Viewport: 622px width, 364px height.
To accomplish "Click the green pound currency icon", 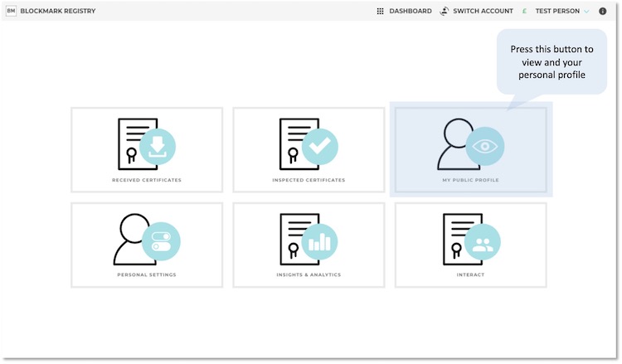I will pyautogui.click(x=525, y=11).
